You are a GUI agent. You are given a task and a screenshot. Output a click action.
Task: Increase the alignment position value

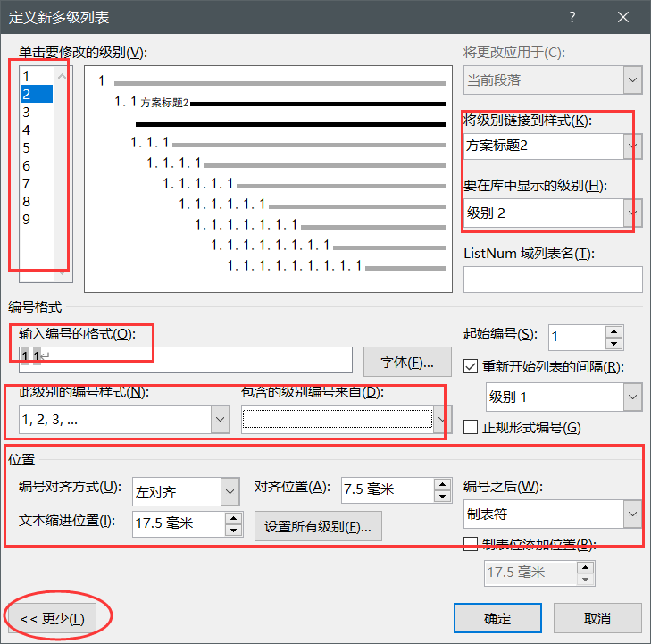(x=442, y=483)
